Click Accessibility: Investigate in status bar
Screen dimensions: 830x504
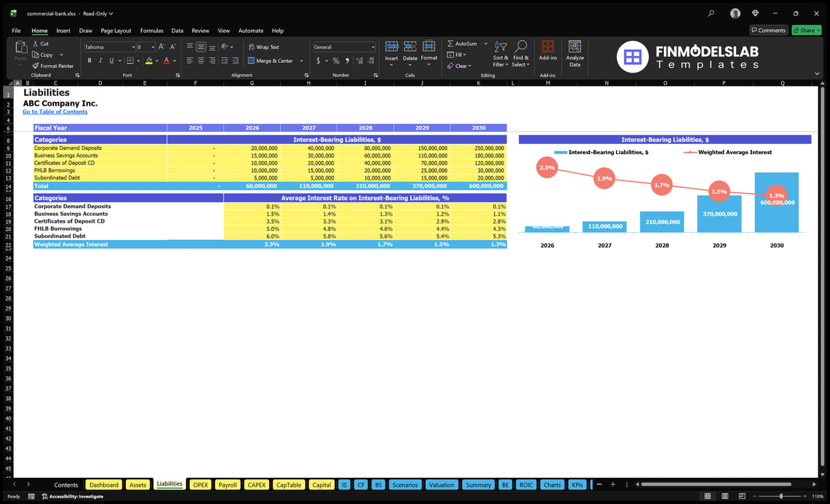point(72,496)
